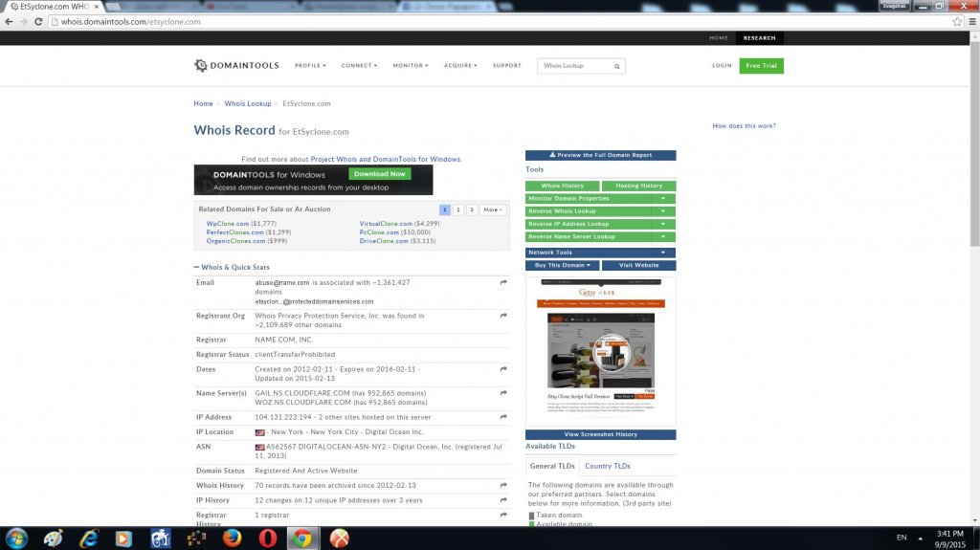The image size is (980, 550).
Task: Collapse the Whois & Quick Stats section
Action: [x=232, y=267]
